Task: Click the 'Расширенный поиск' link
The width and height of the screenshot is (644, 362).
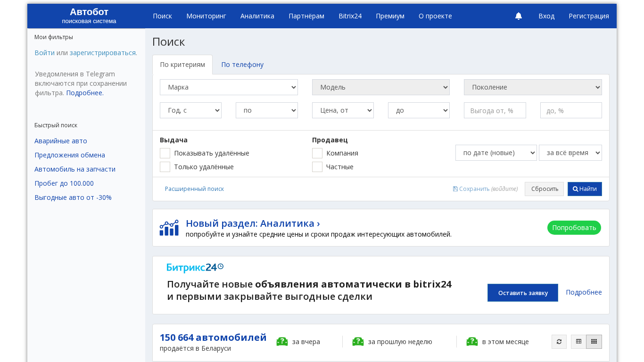Action: [x=194, y=189]
